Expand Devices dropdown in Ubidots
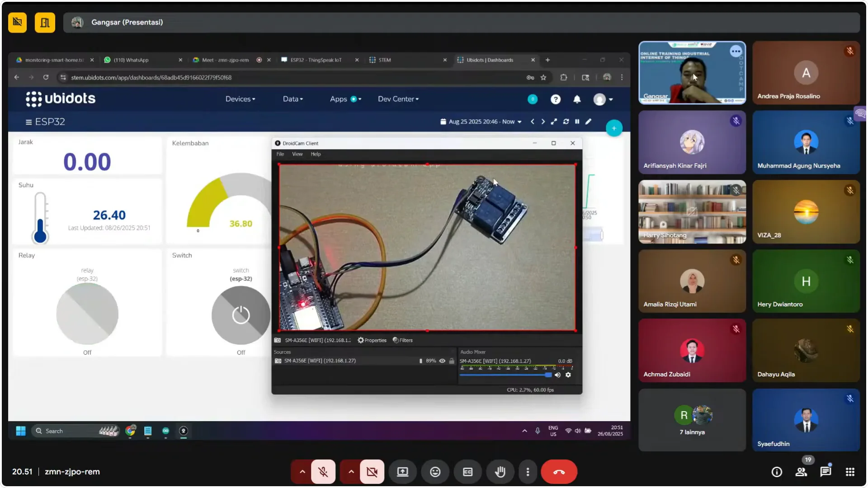This screenshot has height=488, width=868. coord(240,99)
